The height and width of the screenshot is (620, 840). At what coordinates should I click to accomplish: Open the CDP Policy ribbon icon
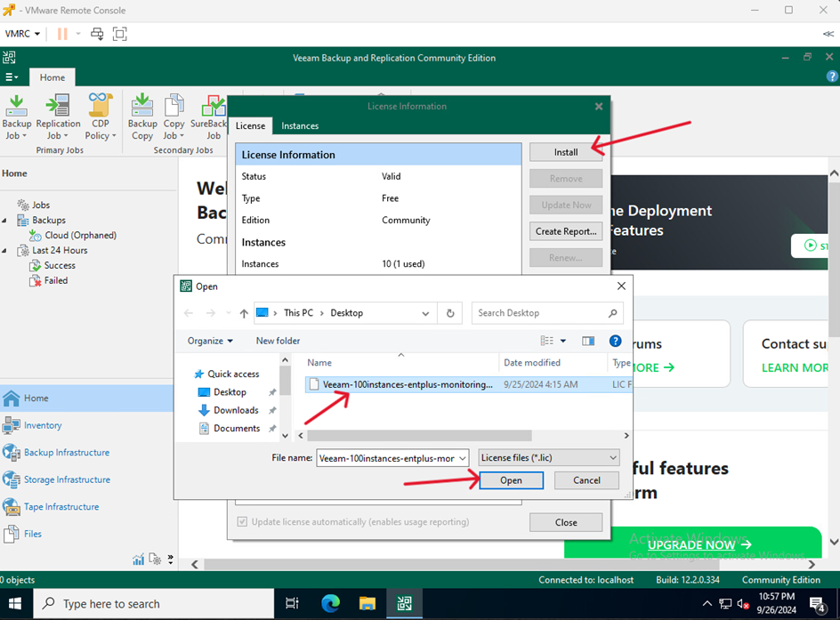101,117
